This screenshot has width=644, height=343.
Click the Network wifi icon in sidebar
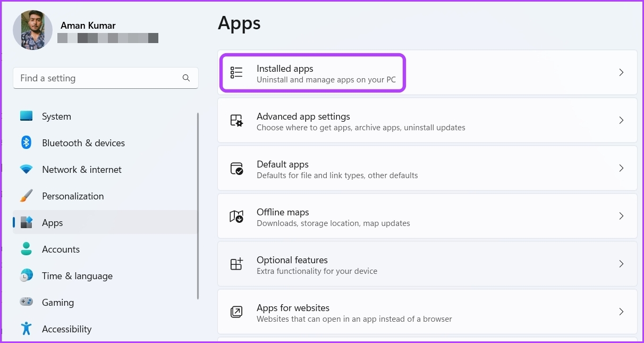pyautogui.click(x=27, y=169)
